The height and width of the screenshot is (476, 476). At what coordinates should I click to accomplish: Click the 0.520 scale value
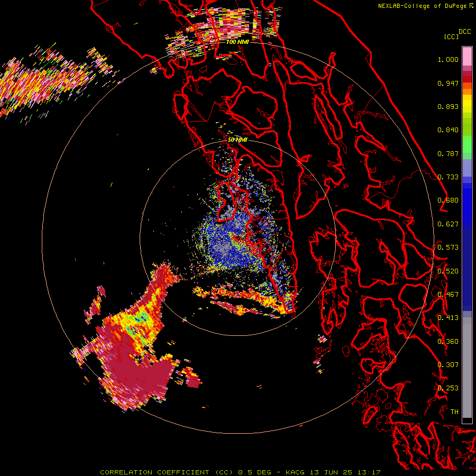[x=448, y=271]
